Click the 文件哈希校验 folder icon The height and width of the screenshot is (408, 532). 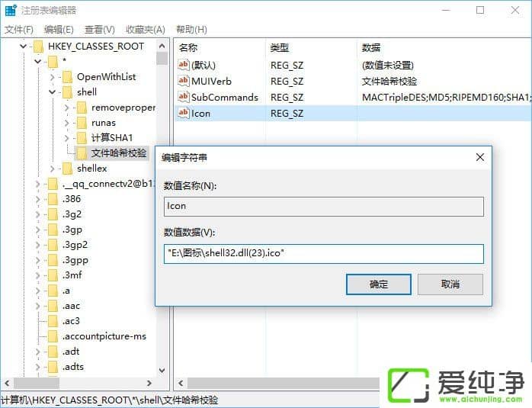pos(82,153)
